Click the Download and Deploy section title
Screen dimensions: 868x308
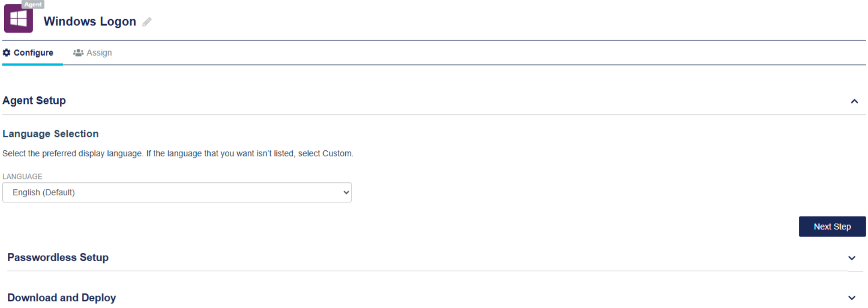(x=62, y=298)
